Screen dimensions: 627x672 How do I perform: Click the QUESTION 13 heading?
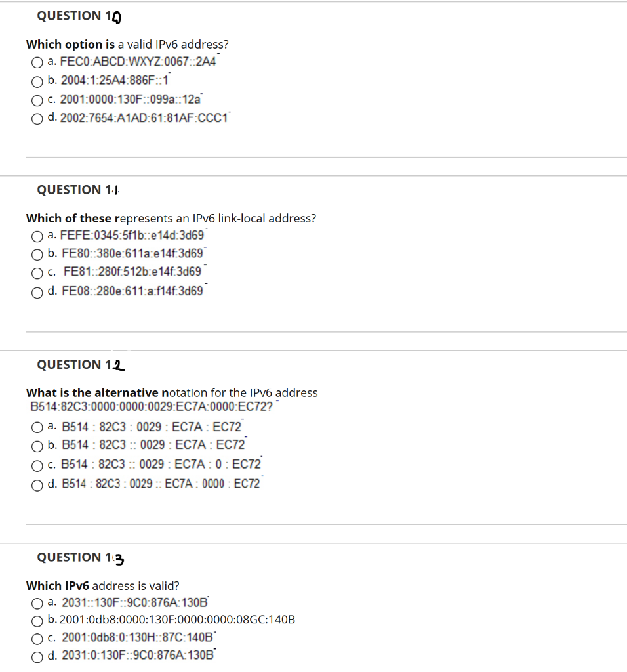click(77, 557)
